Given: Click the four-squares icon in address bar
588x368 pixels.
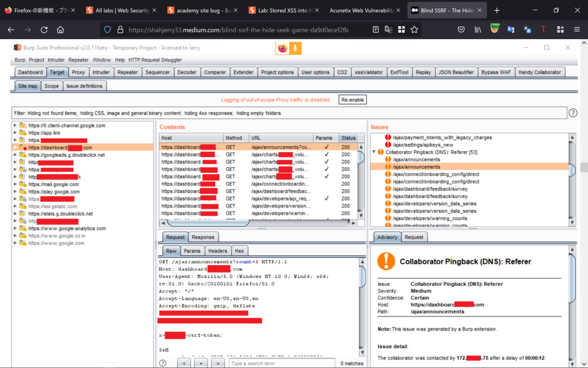Looking at the screenshot, I should 401,30.
